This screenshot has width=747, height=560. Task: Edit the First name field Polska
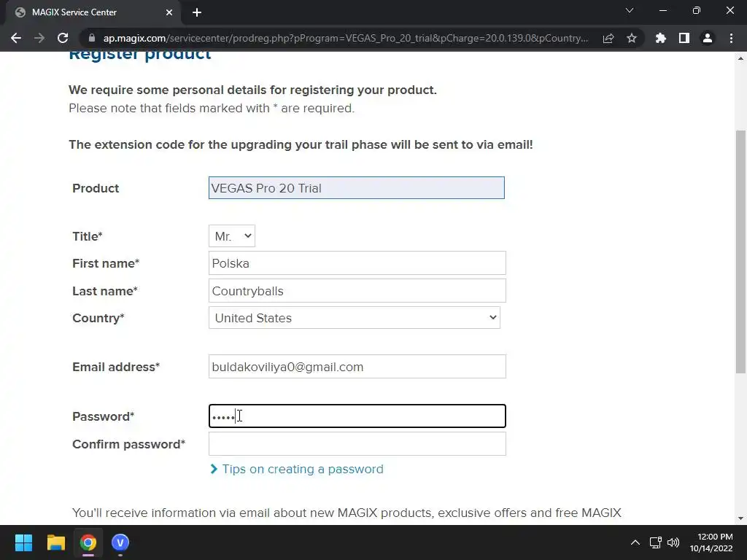tap(357, 262)
